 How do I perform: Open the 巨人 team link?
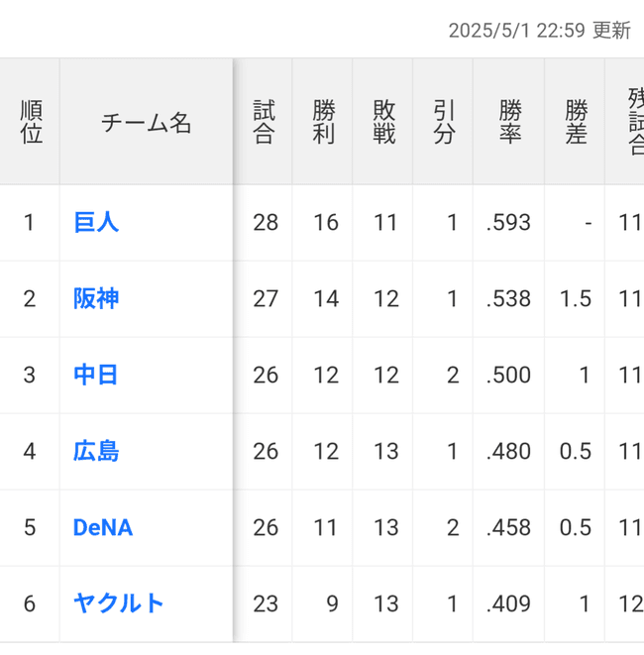(x=96, y=222)
